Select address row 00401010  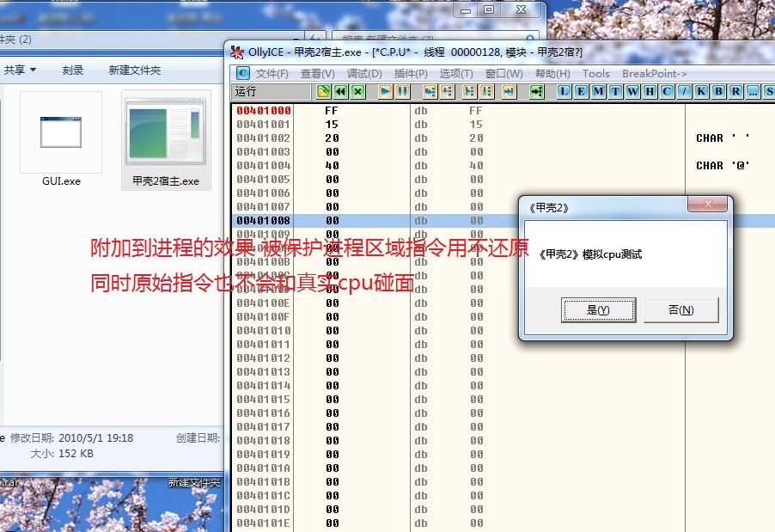pyautogui.click(x=264, y=330)
